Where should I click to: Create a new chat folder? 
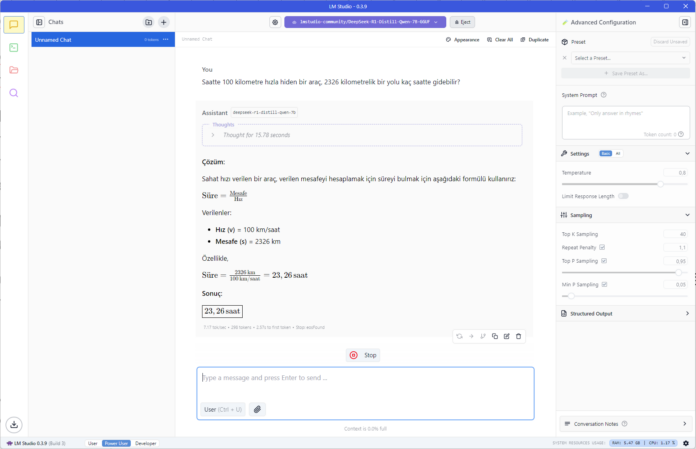click(x=148, y=22)
